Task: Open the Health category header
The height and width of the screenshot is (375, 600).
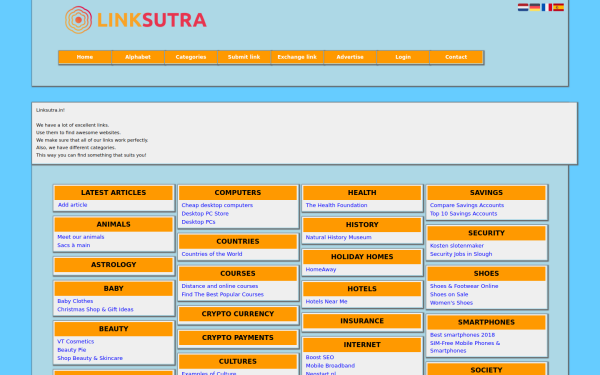Action: click(362, 192)
